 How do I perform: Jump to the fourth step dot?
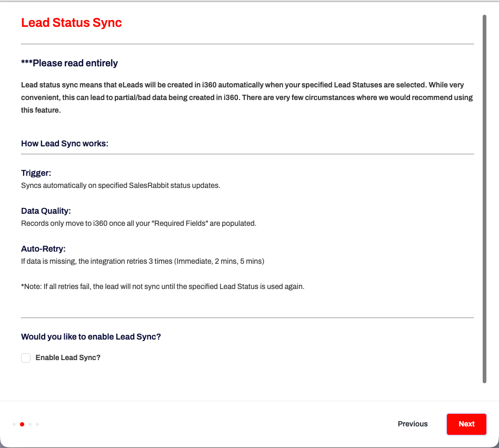click(x=37, y=424)
